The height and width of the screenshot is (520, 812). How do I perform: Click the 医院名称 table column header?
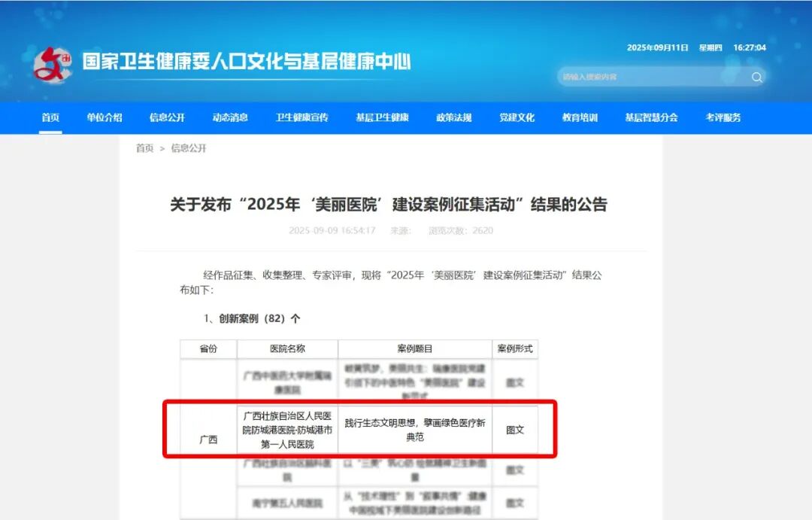287,349
